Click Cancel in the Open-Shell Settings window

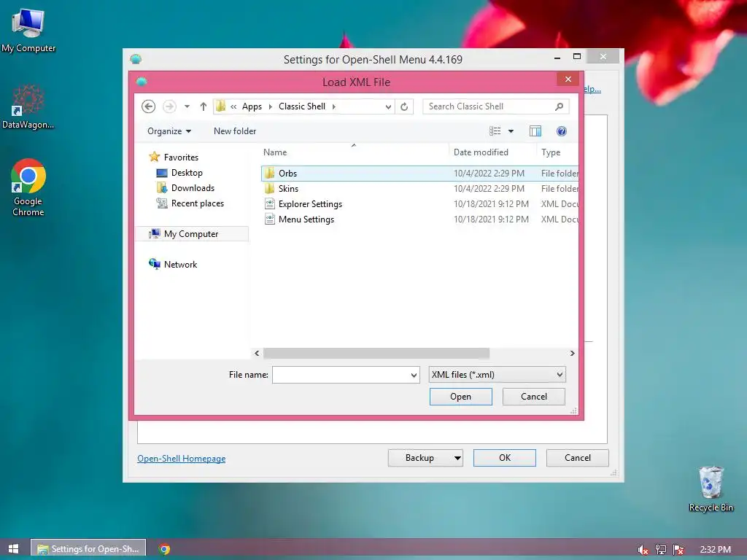[578, 458]
